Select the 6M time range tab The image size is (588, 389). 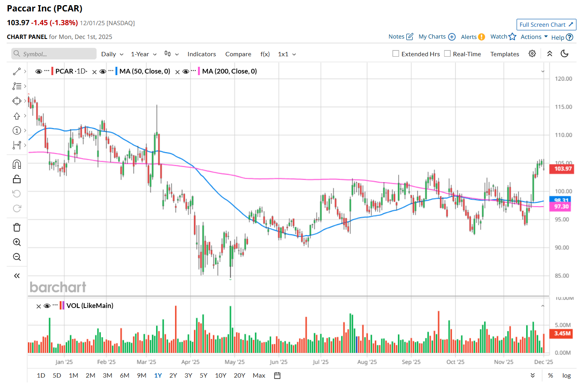tap(125, 376)
